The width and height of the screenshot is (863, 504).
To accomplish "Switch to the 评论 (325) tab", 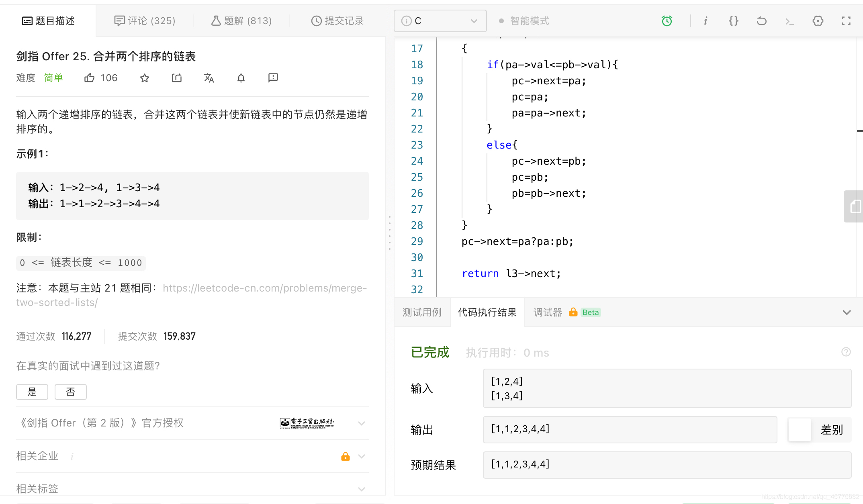I will pyautogui.click(x=145, y=21).
